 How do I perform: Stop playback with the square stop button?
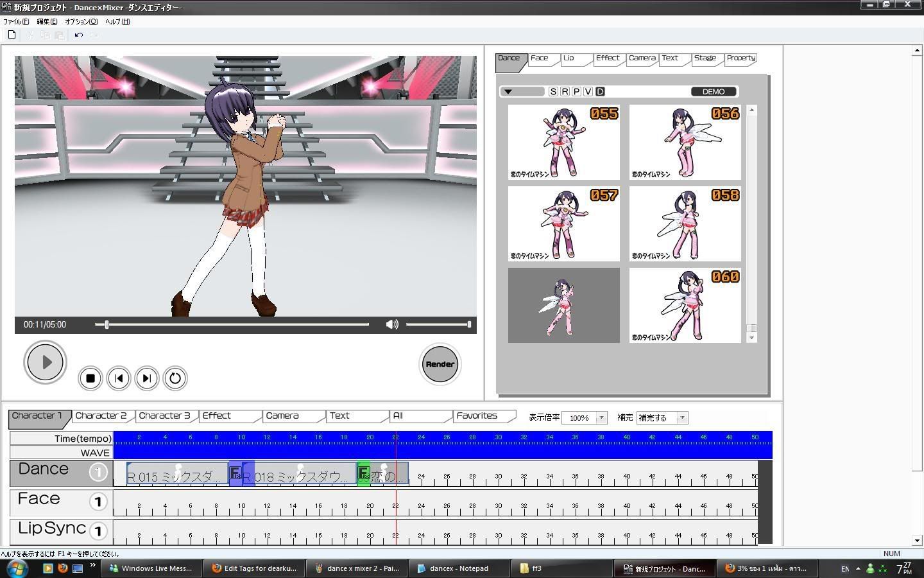tap(90, 378)
